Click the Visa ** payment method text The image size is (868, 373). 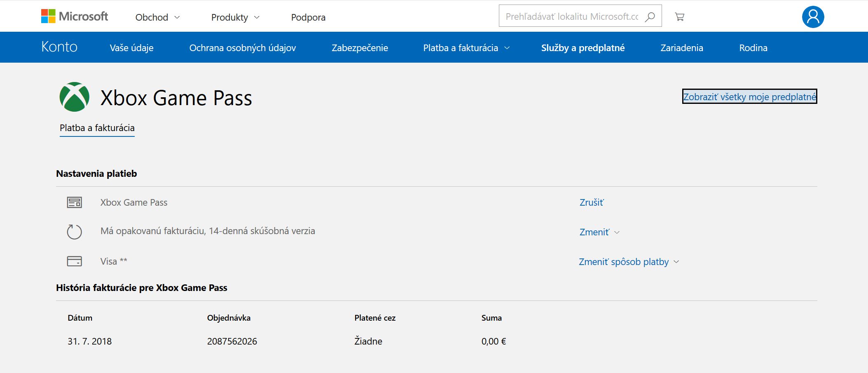[x=114, y=261]
